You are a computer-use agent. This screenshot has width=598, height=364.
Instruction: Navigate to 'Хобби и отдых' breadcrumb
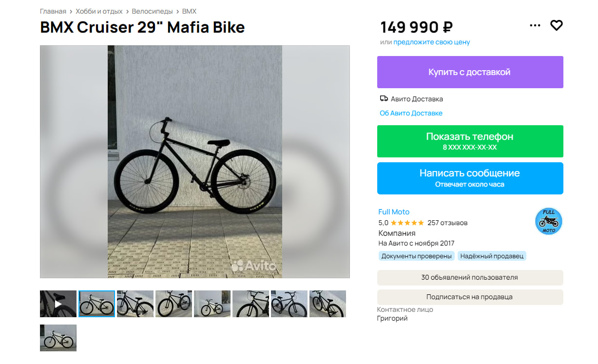tap(99, 11)
